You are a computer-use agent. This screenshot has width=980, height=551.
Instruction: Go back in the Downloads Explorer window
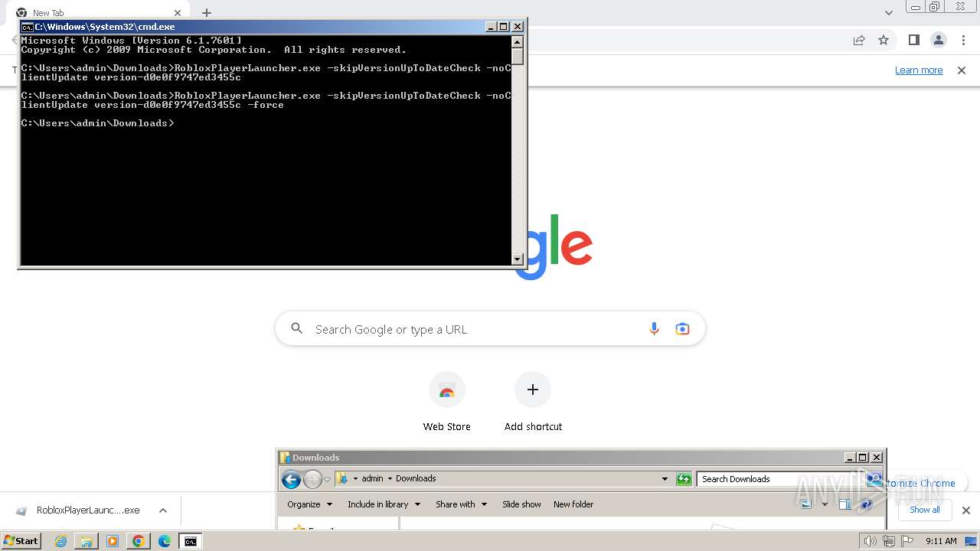pyautogui.click(x=291, y=480)
